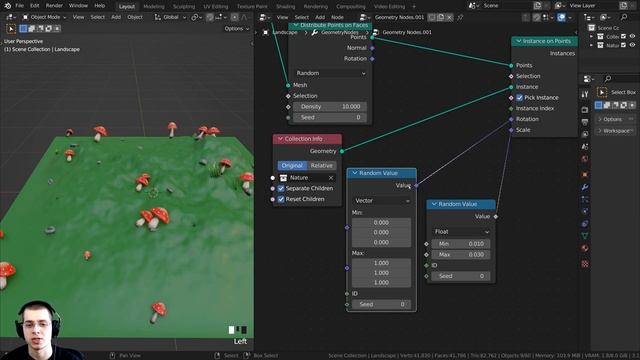Click Seed field in Distribute Points node
Image resolution: width=640 pixels, height=360 pixels.
pos(330,117)
